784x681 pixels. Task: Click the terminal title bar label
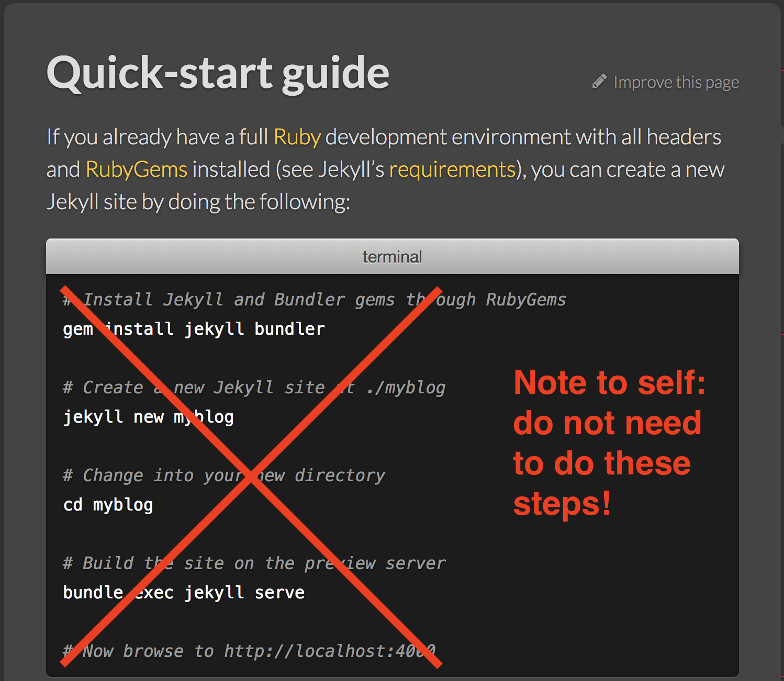392,257
